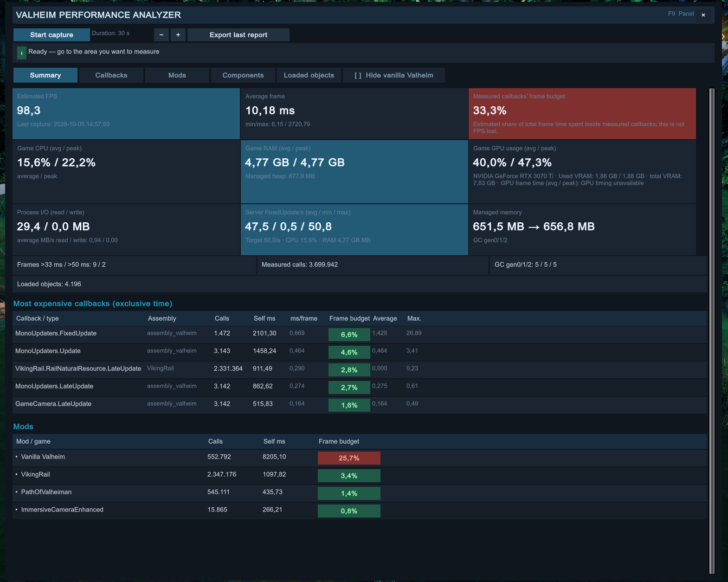The image size is (728, 582).
Task: Switch to the Components tab
Action: 243,75
